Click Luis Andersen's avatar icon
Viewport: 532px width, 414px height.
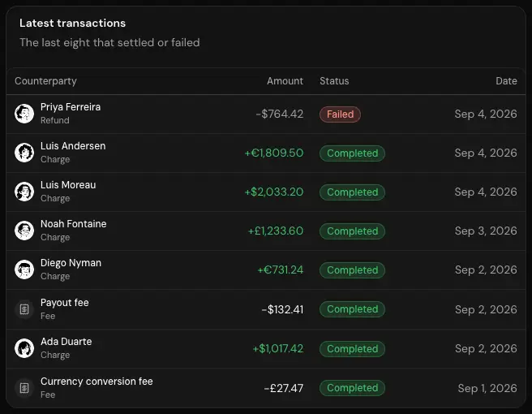(24, 153)
